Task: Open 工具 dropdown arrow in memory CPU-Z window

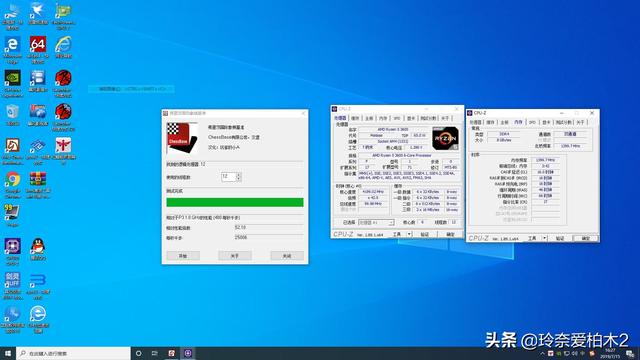Action: (544, 238)
